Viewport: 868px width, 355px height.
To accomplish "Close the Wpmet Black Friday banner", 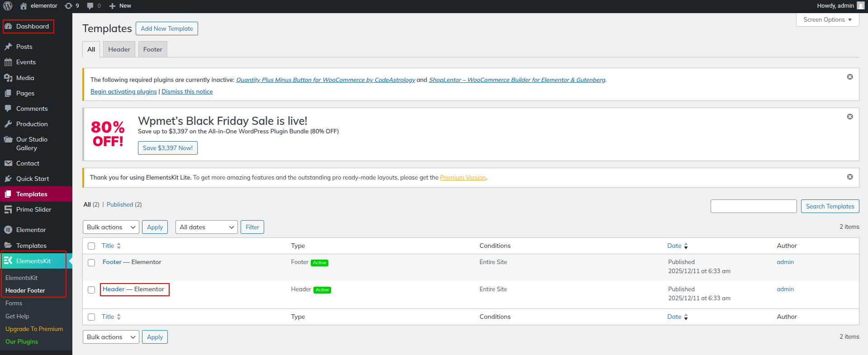I will click(849, 117).
